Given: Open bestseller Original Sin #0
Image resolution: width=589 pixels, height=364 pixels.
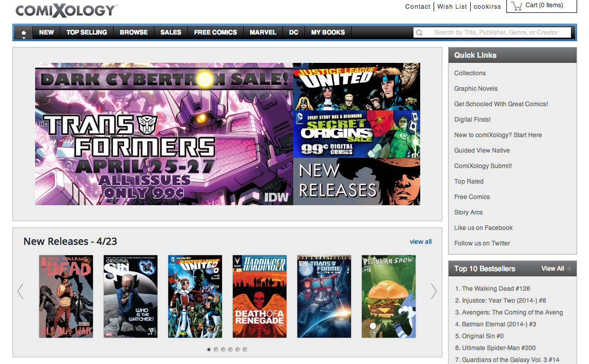Looking at the screenshot, I should [483, 336].
